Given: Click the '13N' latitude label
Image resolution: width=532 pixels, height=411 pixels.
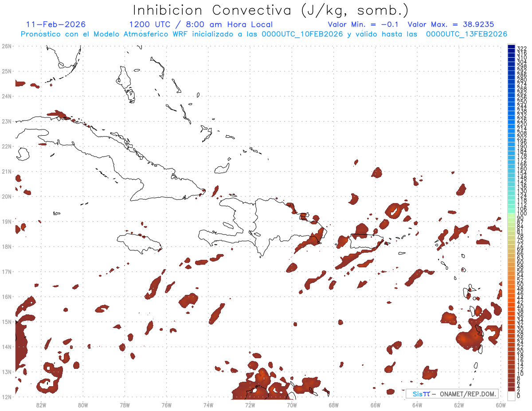Looking at the screenshot, I should tap(6, 372).
